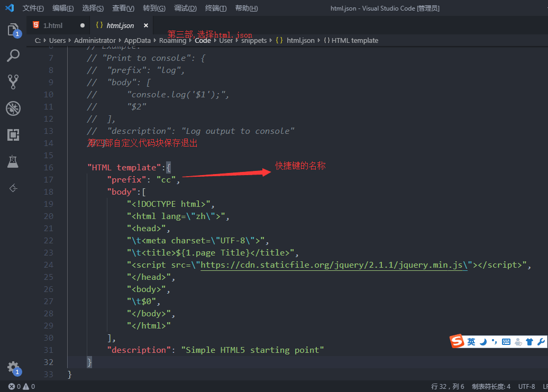Open the 文件(F) menu
Viewport: 548px width, 392px height.
pyautogui.click(x=33, y=8)
